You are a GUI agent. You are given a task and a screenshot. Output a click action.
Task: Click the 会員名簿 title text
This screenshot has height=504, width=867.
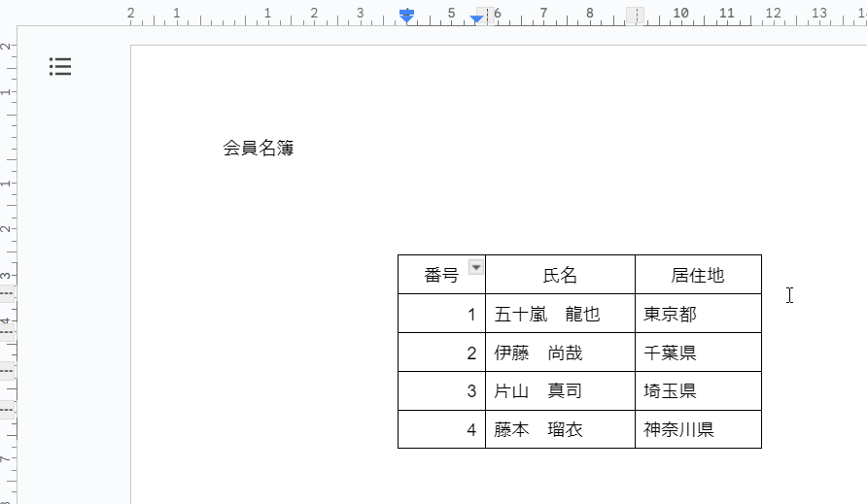point(259,149)
